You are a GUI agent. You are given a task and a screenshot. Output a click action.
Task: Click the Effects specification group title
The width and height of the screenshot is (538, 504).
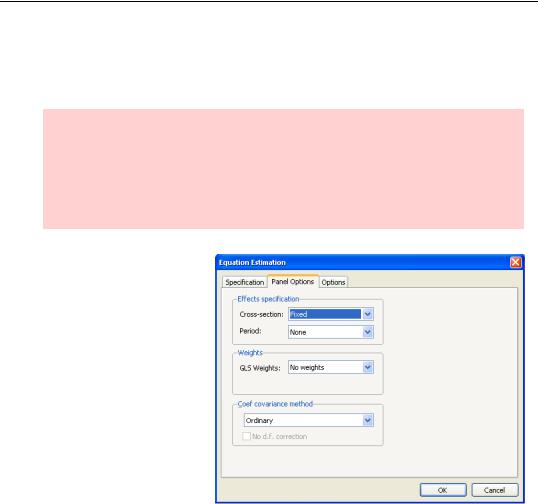click(268, 299)
